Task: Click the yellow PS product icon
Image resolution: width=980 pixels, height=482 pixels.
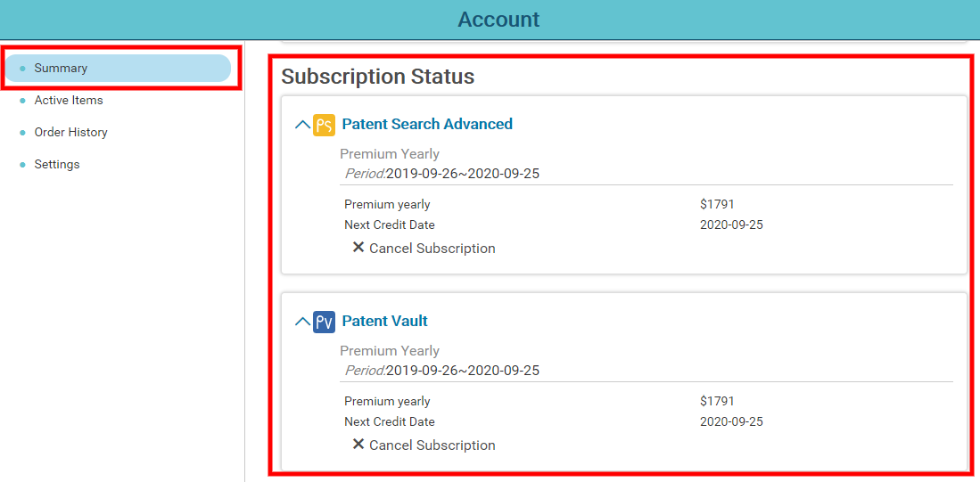Action: tap(324, 124)
